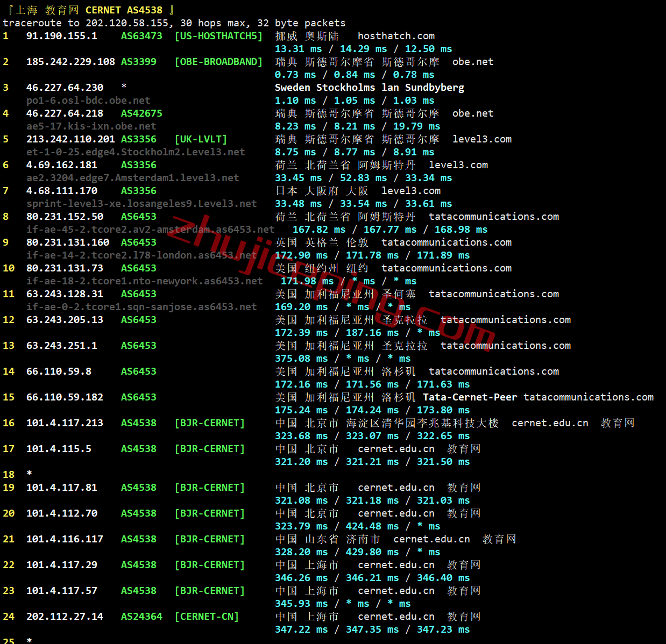The height and width of the screenshot is (644, 666).
Task: Click the location text "日本 大阪府 大阪"
Action: pos(322,191)
